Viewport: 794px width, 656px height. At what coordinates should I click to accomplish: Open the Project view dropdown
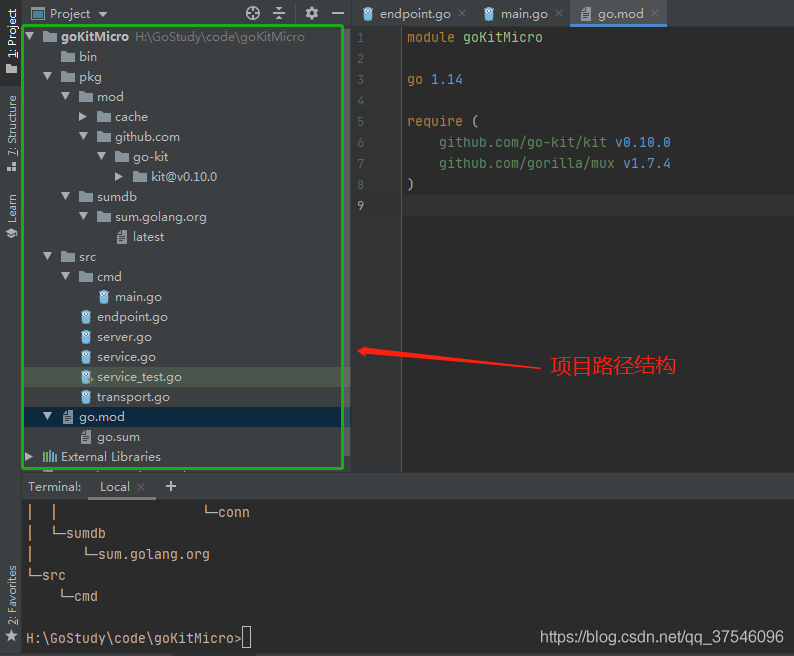tap(70, 13)
